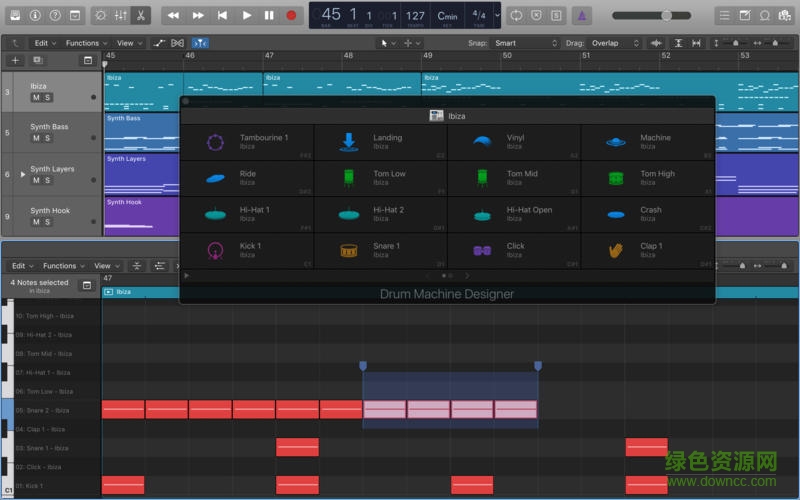Select the Kick 1 drum pad
The width and height of the screenshot is (800, 500).
tap(246, 250)
